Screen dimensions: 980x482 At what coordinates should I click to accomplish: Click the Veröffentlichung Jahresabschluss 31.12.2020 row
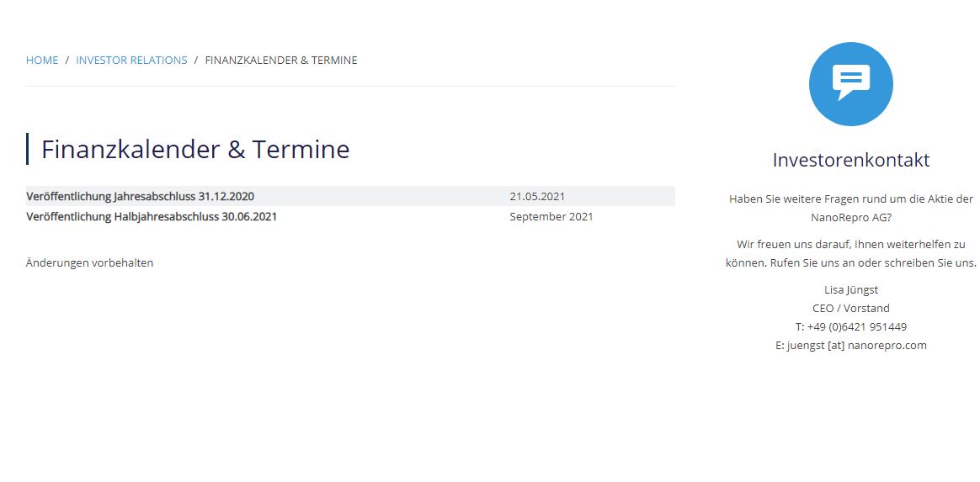pyautogui.click(x=141, y=197)
